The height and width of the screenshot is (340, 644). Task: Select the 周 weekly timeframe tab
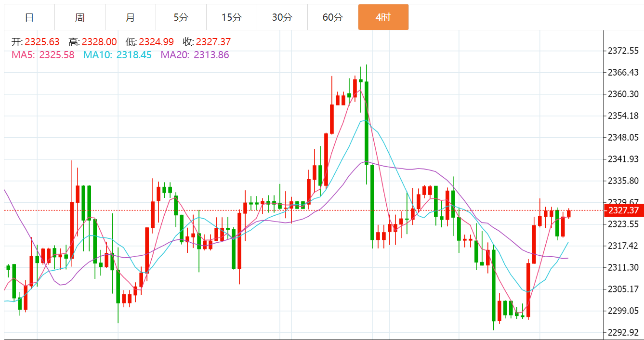pos(80,17)
